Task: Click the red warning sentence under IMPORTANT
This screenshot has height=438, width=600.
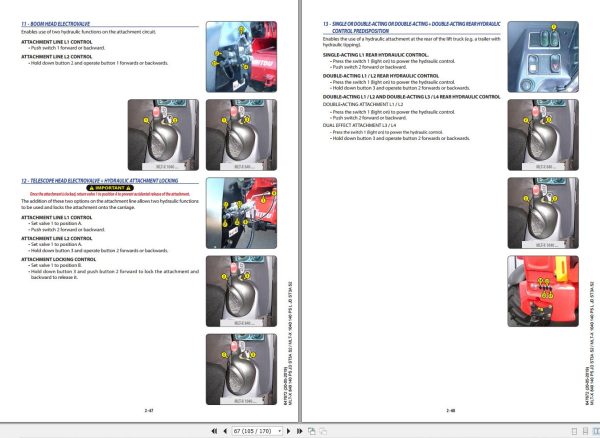Action: 110,194
